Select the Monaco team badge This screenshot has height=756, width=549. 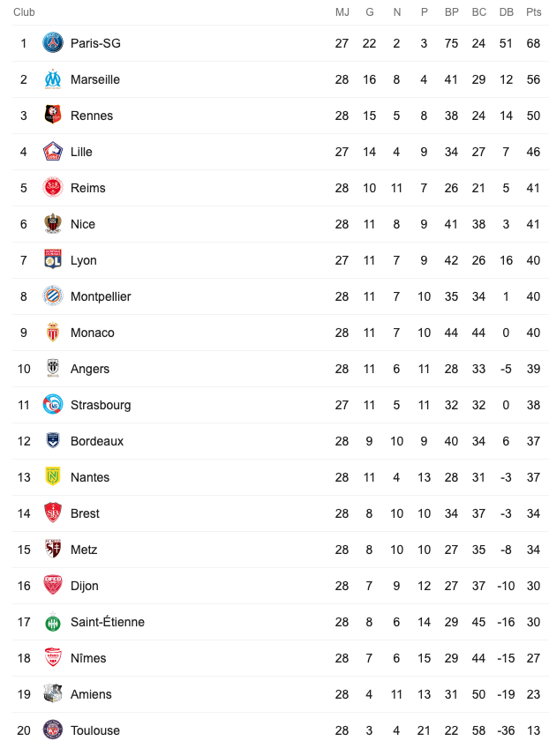coord(53,333)
